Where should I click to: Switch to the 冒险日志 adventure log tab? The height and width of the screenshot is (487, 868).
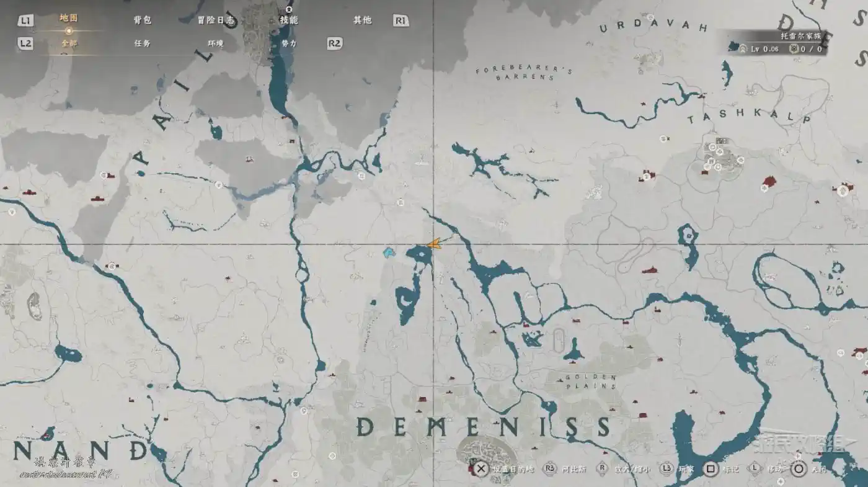[x=216, y=20]
